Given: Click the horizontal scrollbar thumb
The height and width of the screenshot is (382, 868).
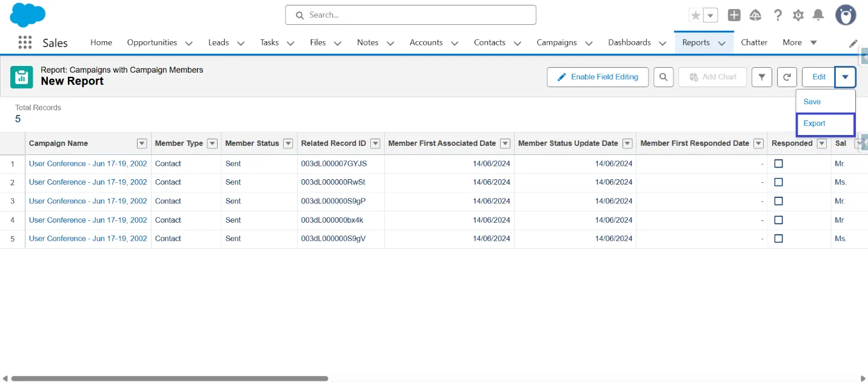Looking at the screenshot, I should (x=170, y=378).
